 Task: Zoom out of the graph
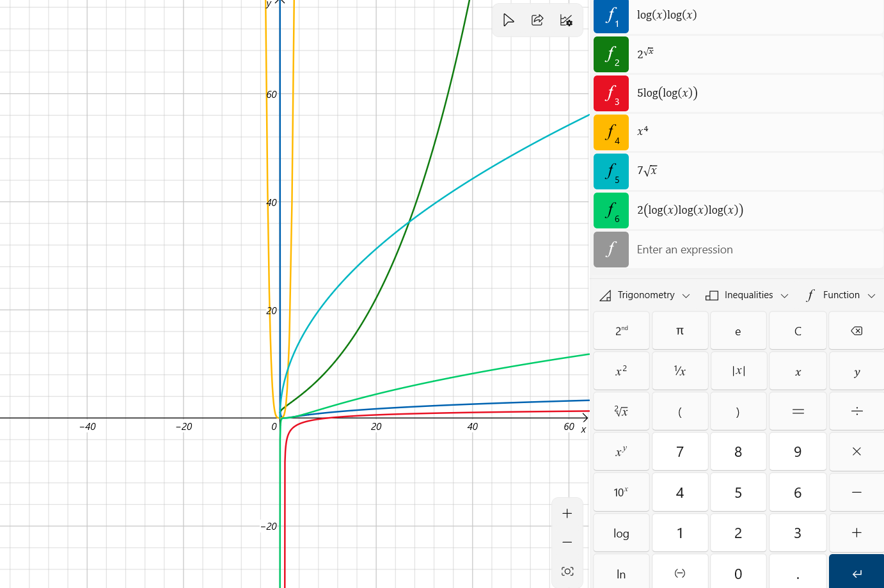(567, 543)
